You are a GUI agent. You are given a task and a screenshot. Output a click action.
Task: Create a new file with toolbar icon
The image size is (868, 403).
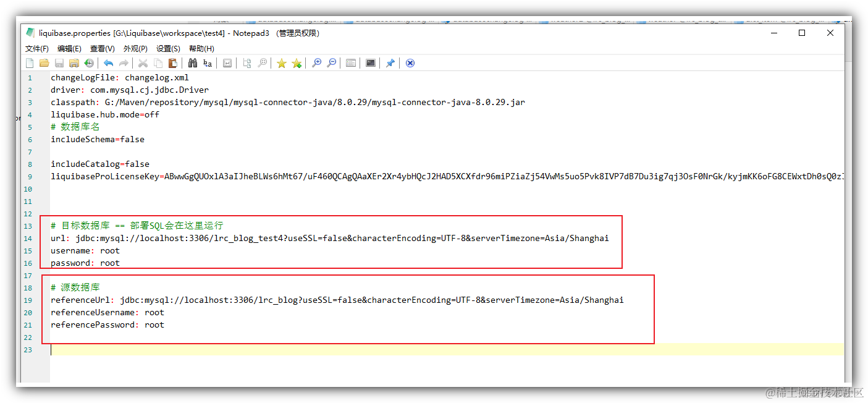[x=30, y=63]
